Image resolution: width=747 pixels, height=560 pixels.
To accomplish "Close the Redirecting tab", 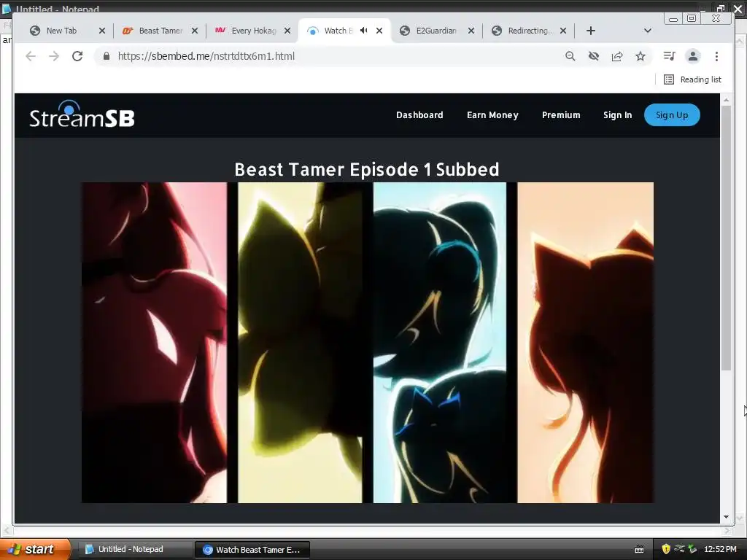I will pos(563,31).
